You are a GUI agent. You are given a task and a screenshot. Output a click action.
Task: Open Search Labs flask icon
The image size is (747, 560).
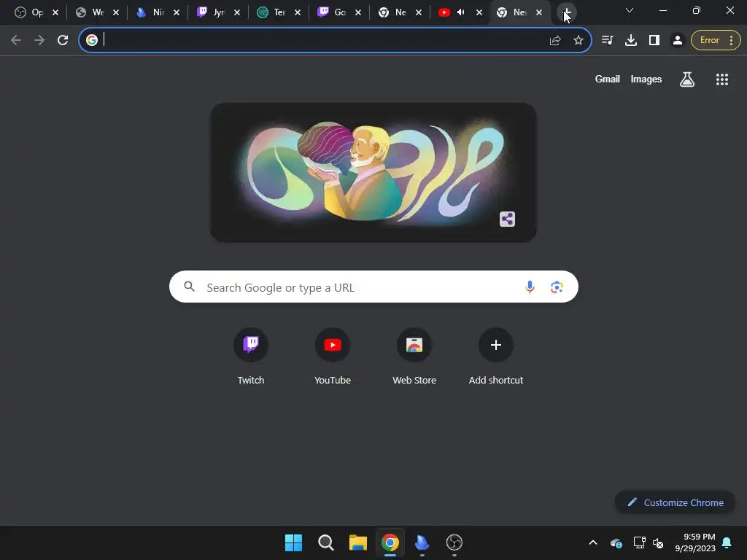687,79
